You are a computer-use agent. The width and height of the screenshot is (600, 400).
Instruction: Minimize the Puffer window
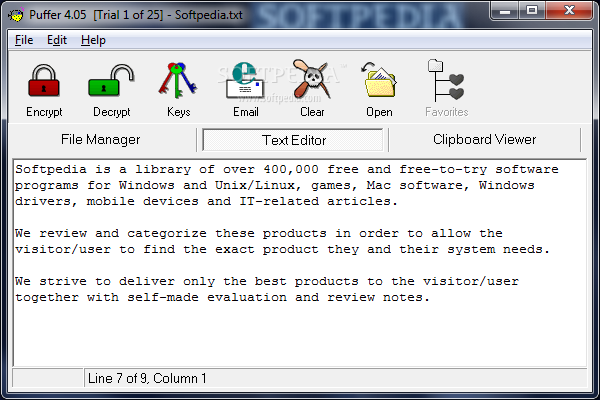pos(505,11)
